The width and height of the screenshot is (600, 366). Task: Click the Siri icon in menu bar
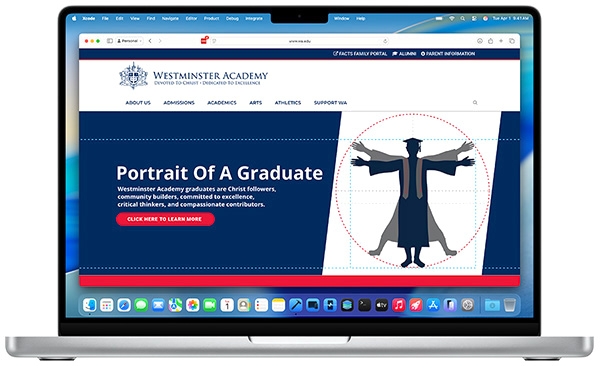coord(485,18)
